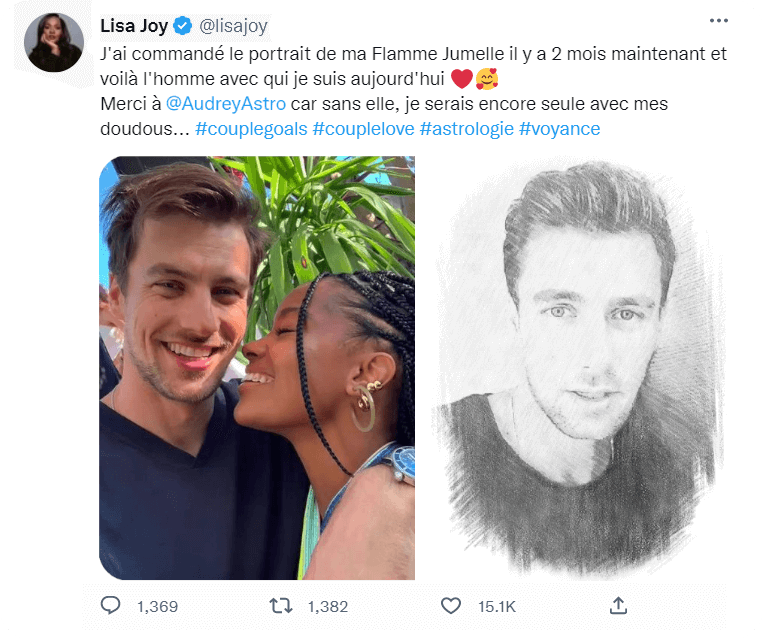Image resolution: width=763 pixels, height=639 pixels.
Task: Click the retweet arrows icon
Action: pos(281,606)
